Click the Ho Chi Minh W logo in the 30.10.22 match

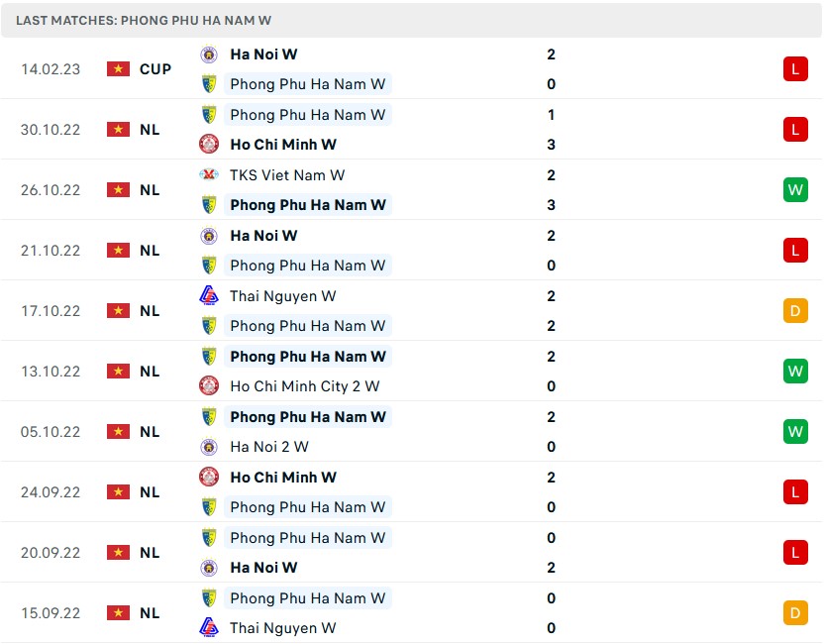coord(209,145)
